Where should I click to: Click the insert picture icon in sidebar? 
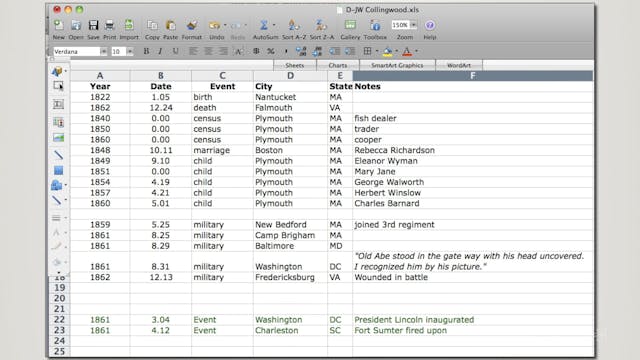tap(58, 138)
